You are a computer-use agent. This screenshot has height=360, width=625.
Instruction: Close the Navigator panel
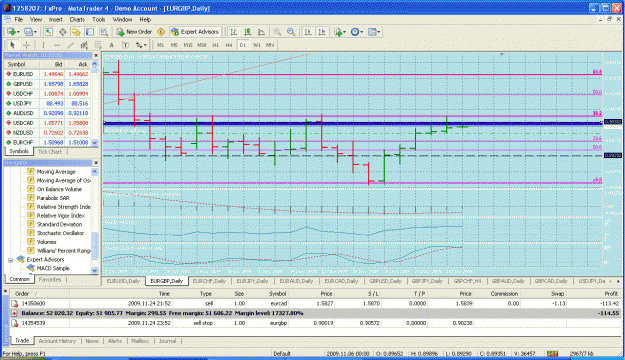(x=96, y=163)
